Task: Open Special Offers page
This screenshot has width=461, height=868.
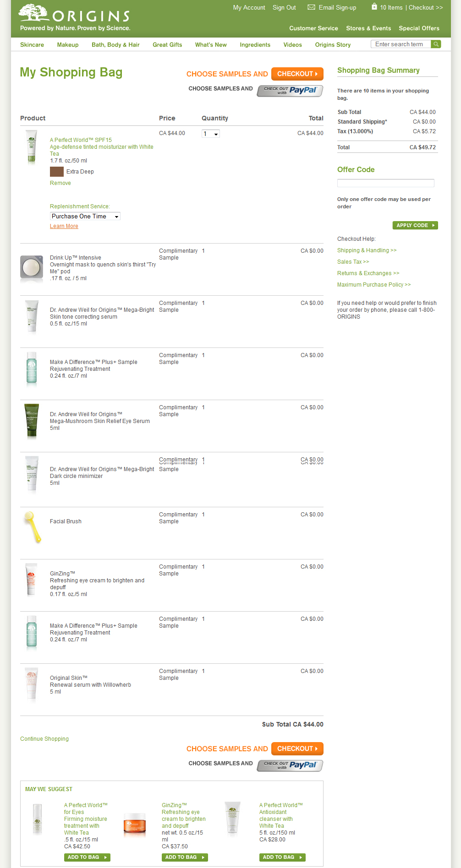Action: click(x=419, y=28)
